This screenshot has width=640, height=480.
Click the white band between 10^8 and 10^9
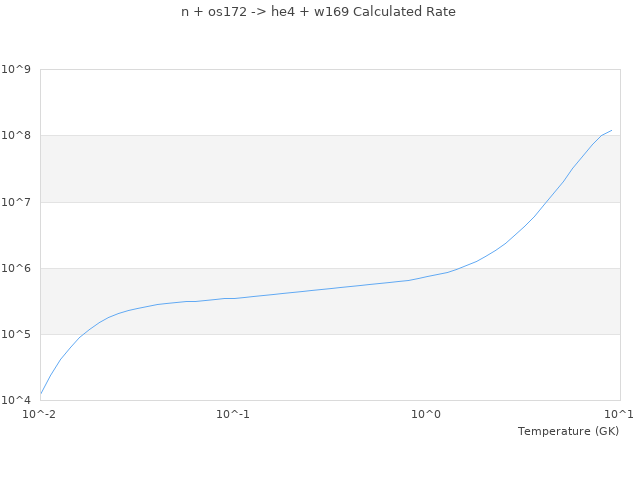pyautogui.click(x=300, y=102)
